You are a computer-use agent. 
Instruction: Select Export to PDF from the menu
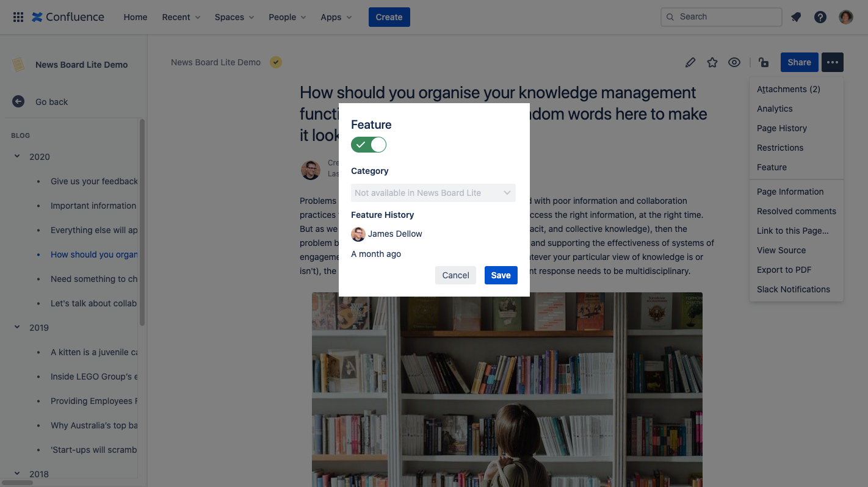(x=796, y=270)
